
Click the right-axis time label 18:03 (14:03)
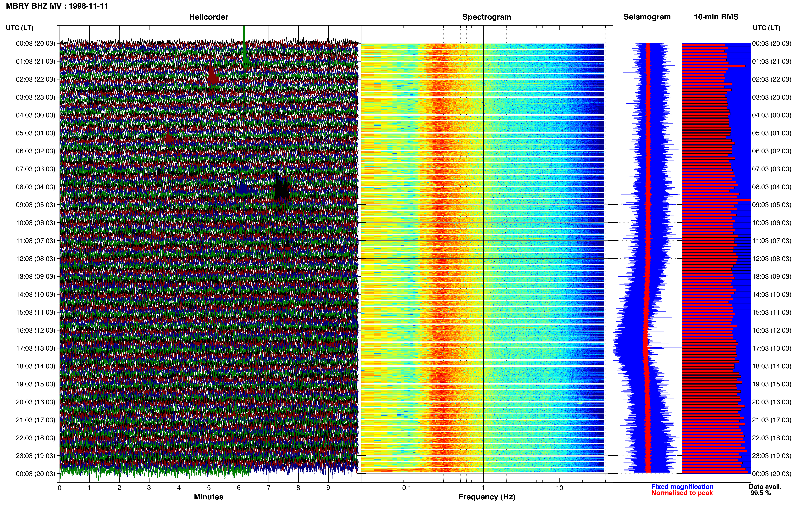(x=772, y=366)
